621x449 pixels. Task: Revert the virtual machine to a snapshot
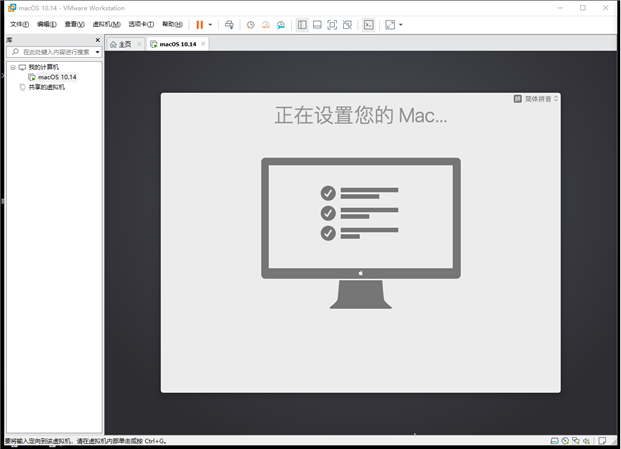266,25
